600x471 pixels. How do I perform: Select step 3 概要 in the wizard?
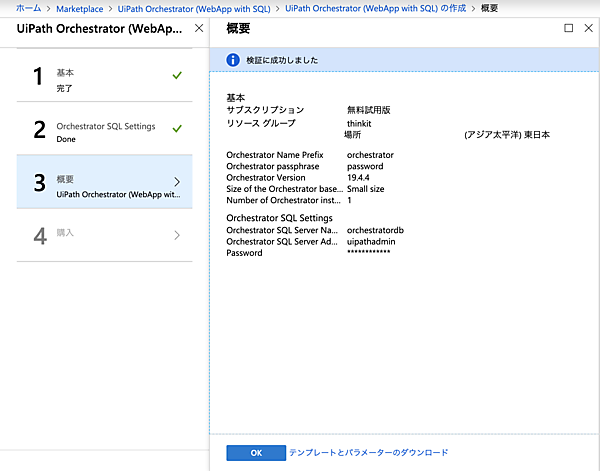click(104, 182)
